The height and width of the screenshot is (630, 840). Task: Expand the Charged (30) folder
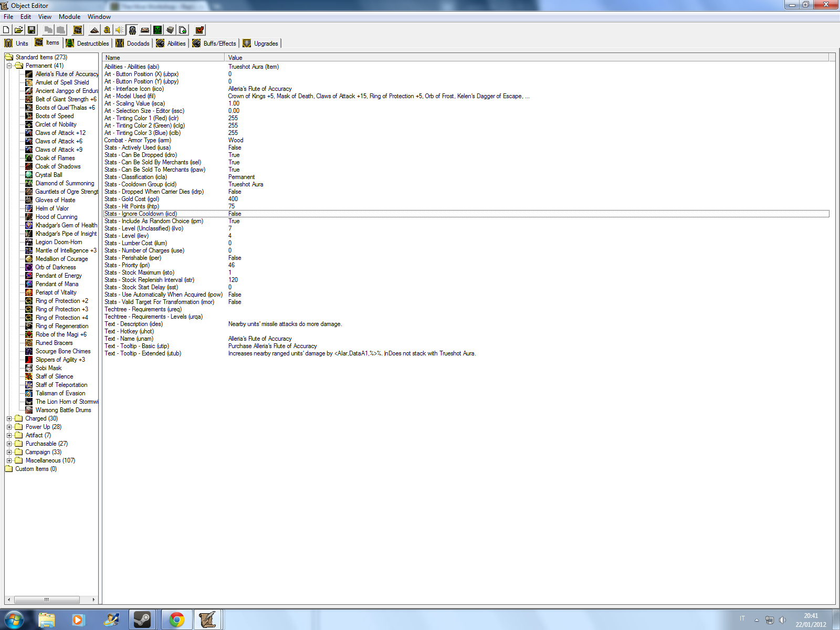pos(9,418)
